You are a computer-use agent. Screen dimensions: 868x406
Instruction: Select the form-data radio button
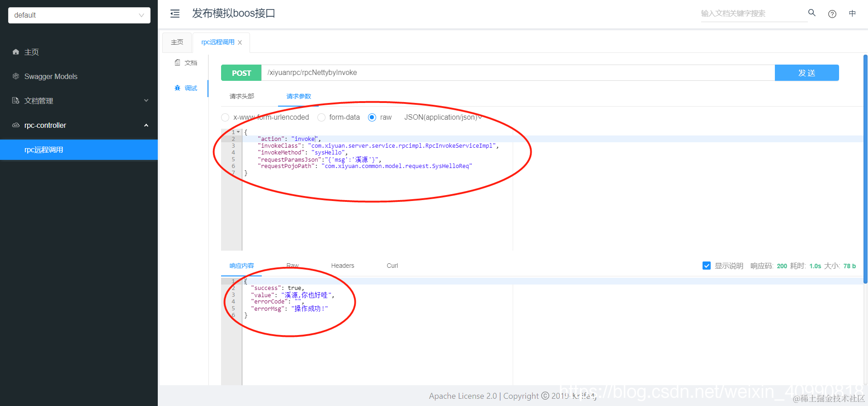pos(321,117)
